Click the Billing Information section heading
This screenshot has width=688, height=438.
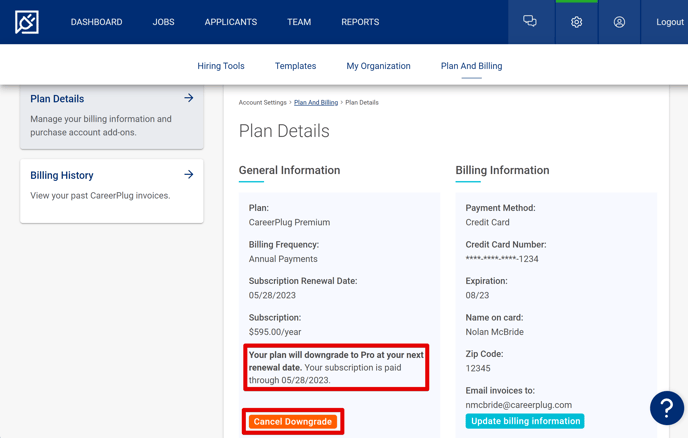coord(502,170)
